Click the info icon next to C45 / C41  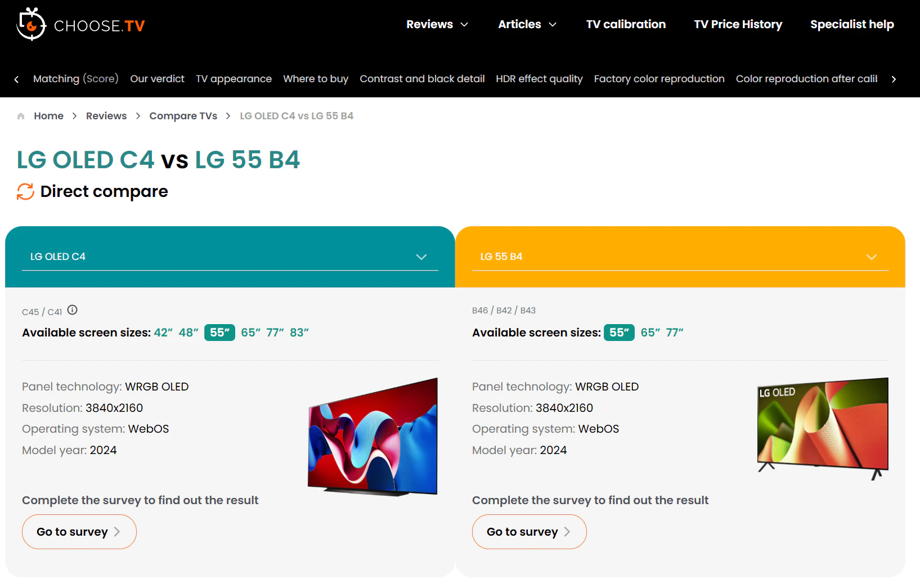click(73, 310)
